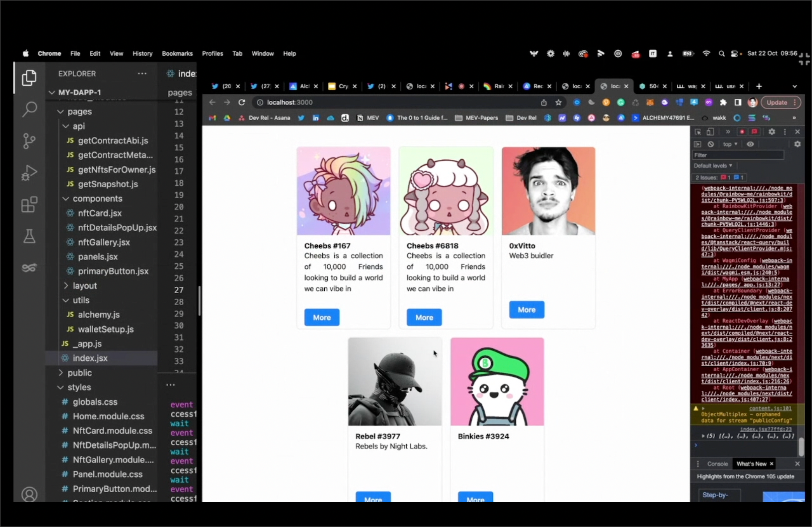Open the Extensions view icon
Image resolution: width=812 pixels, height=527 pixels.
coord(29,204)
